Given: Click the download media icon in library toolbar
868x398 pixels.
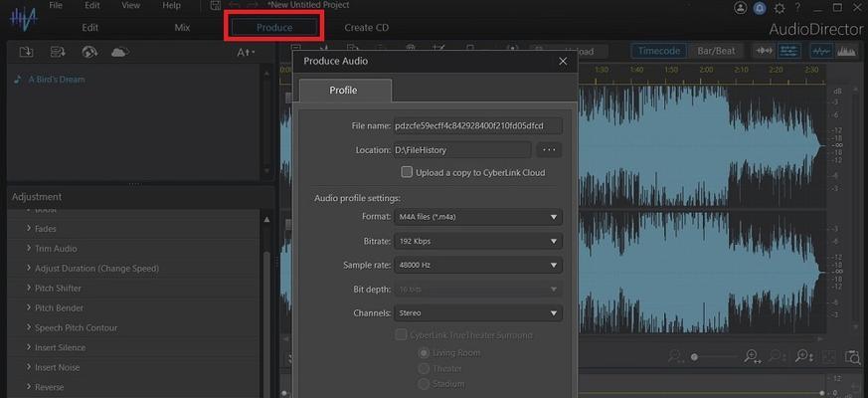Looking at the screenshot, I should click(x=58, y=52).
